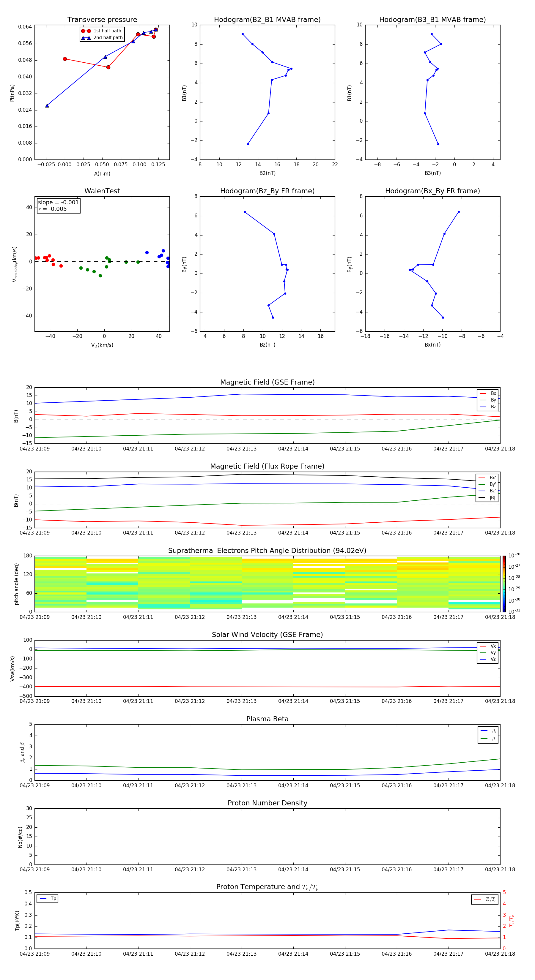The height and width of the screenshot is (980, 535).
Task: Select 'Bz' in GSE magnetic field legend
Action: click(488, 407)
